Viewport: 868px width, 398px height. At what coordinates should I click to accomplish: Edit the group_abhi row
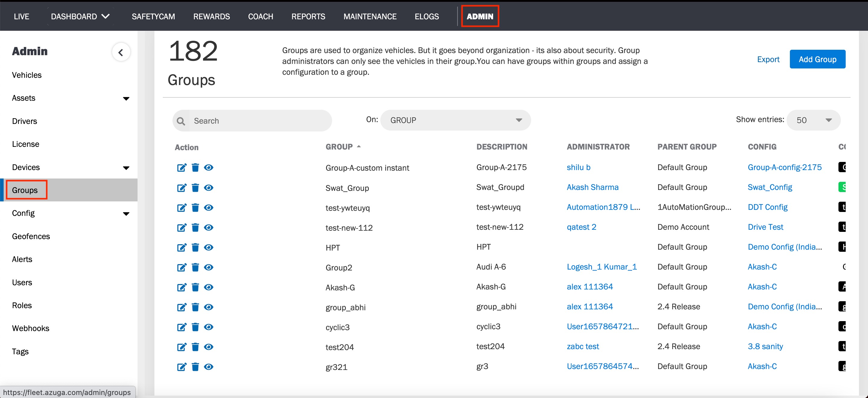182,307
